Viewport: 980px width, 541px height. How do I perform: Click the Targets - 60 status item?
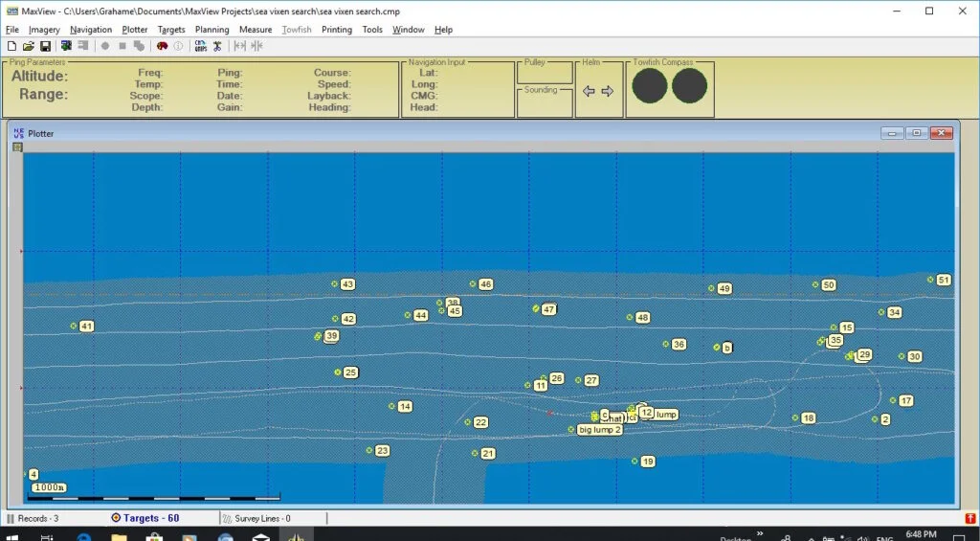[x=145, y=518]
